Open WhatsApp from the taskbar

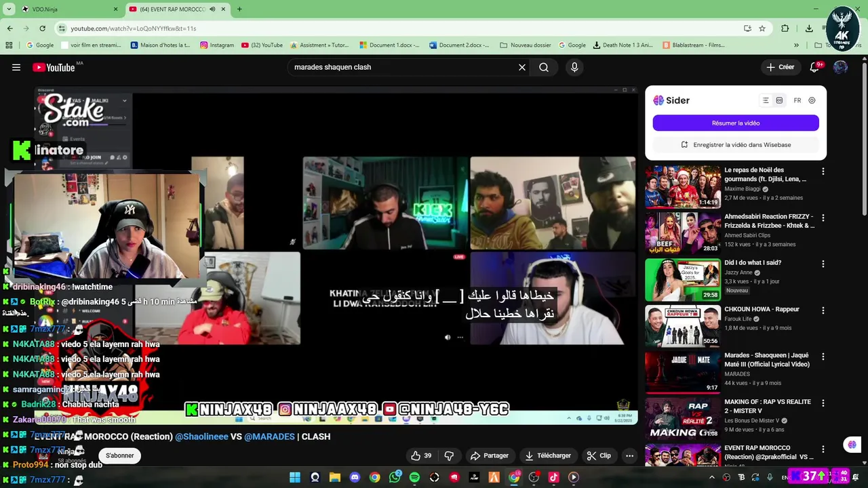click(395, 477)
